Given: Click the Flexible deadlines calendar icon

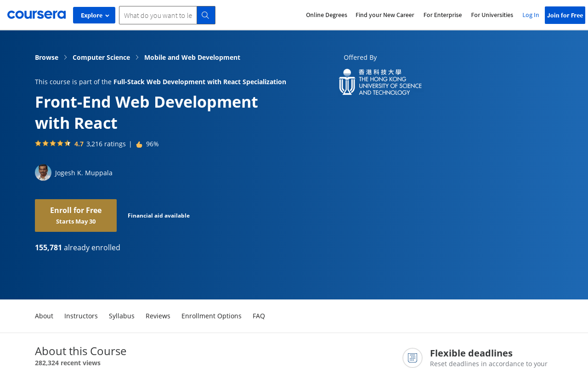Looking at the screenshot, I should (413, 357).
